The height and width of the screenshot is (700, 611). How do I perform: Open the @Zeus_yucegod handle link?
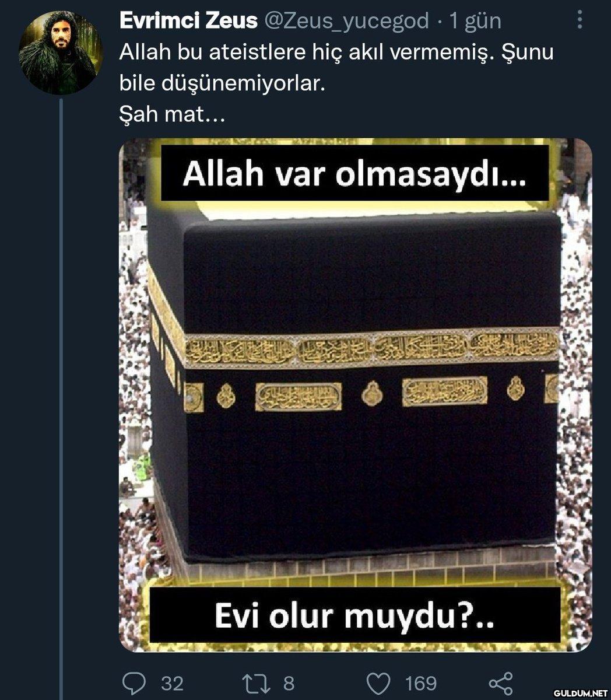(347, 22)
